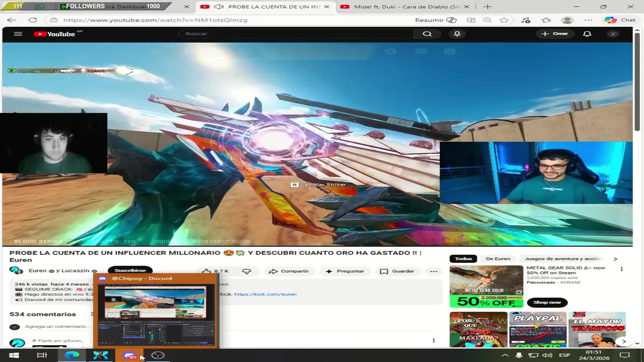Save the video with Guardar

coord(397,271)
